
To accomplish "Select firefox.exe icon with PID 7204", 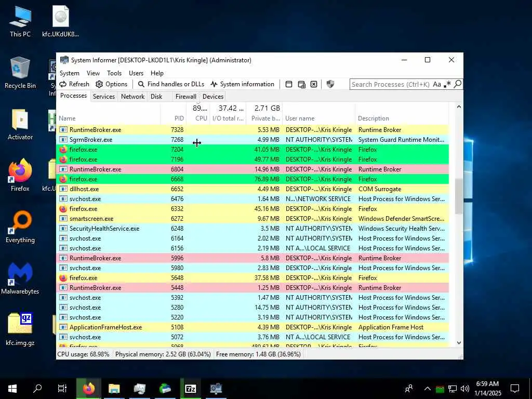I will [x=63, y=149].
